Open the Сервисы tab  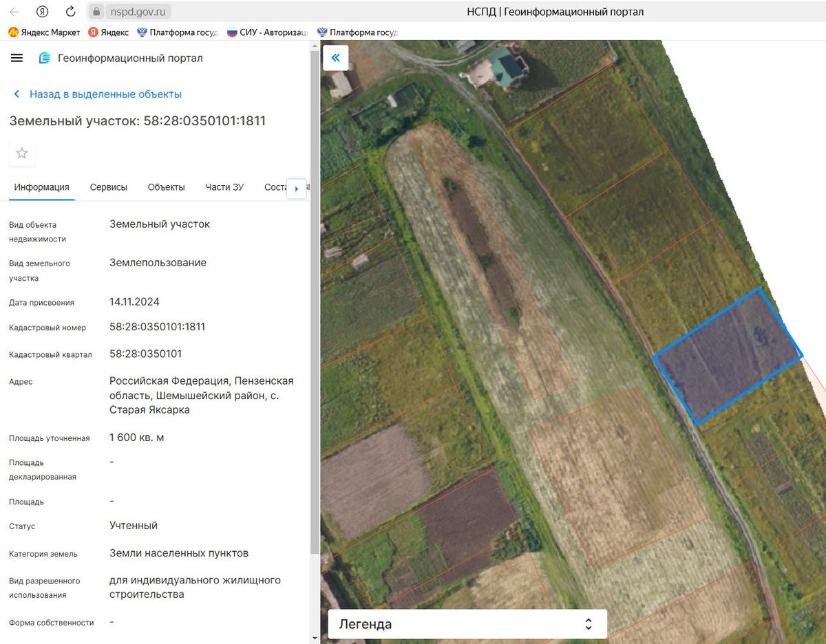pos(109,187)
